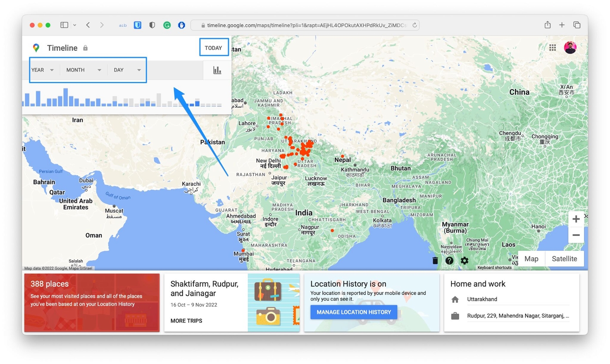Open the trip luggage illustration
This screenshot has height=364, width=610.
273,303
